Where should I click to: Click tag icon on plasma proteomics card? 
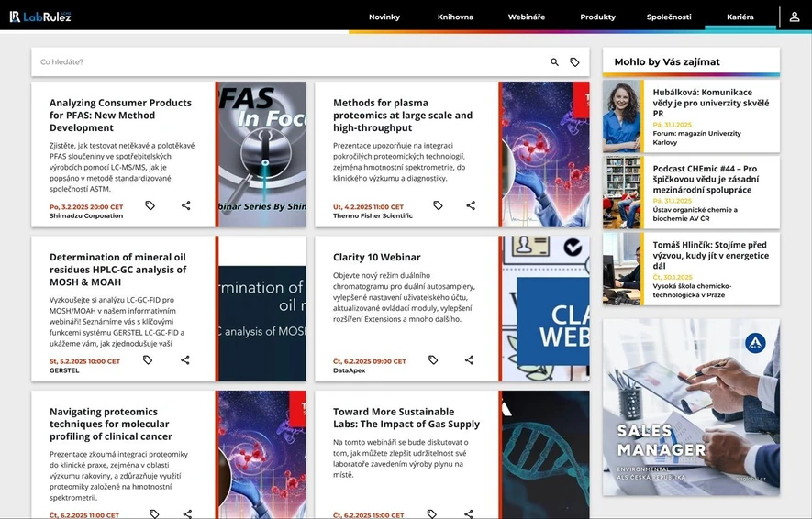[x=438, y=205]
